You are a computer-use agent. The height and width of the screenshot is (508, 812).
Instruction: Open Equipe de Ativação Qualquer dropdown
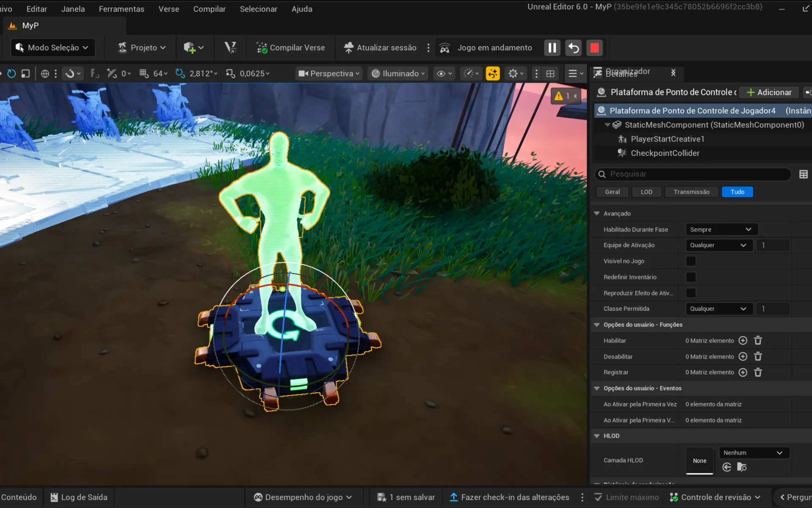719,245
